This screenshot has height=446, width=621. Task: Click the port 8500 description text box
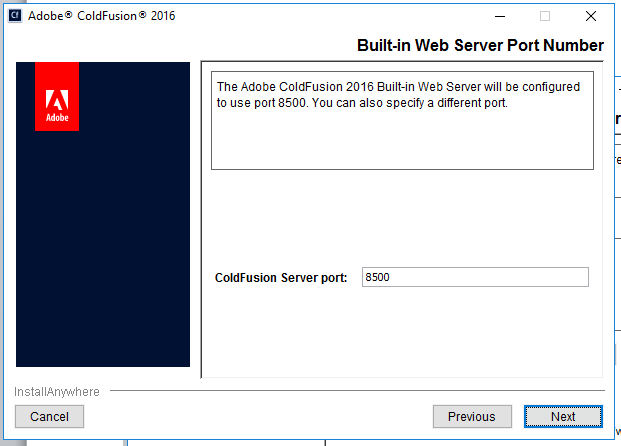[x=402, y=120]
